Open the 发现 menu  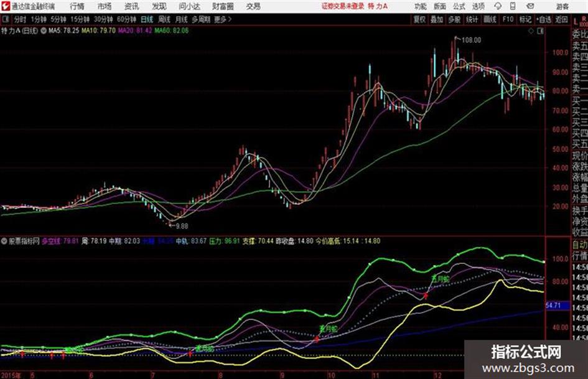(x=159, y=6)
